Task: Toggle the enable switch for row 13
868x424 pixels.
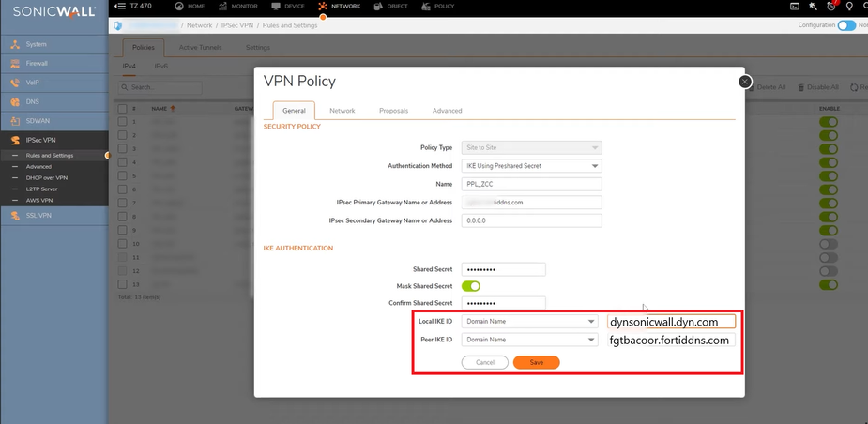Action: coord(829,285)
